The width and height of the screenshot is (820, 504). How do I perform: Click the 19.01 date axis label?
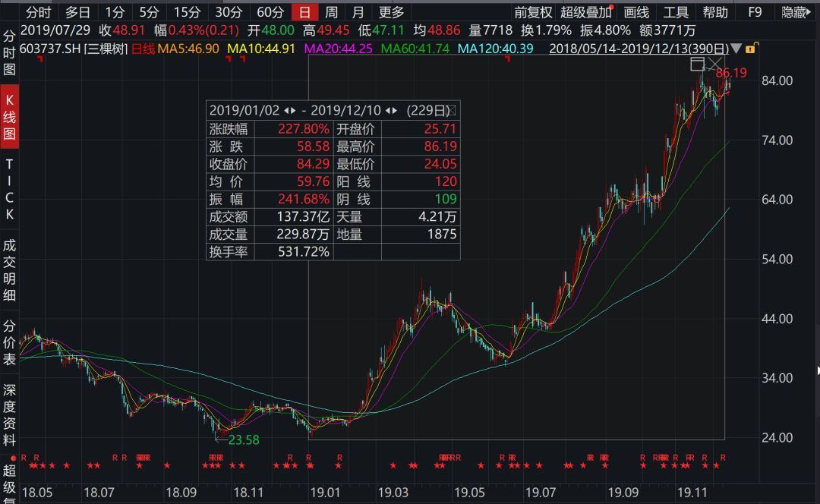point(325,493)
